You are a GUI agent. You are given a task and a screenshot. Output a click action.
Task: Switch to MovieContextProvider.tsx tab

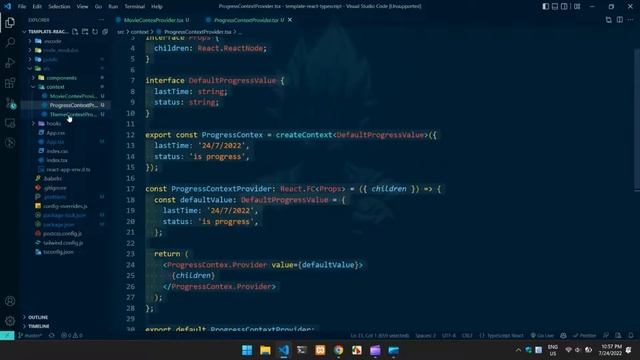pos(153,20)
